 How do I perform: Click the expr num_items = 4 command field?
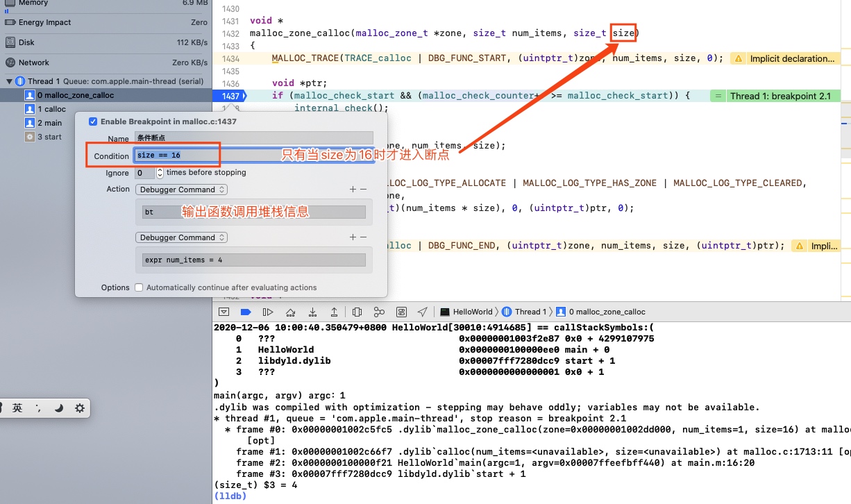(253, 260)
